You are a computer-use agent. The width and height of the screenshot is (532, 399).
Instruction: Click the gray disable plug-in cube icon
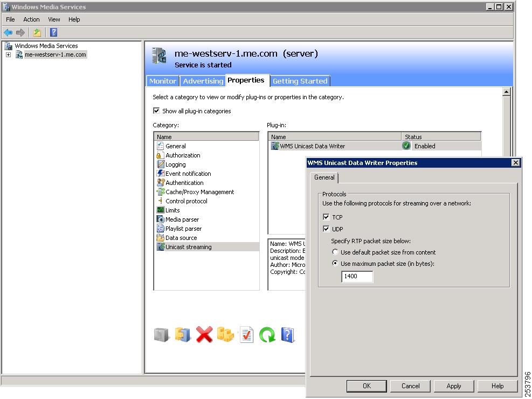tap(162, 335)
